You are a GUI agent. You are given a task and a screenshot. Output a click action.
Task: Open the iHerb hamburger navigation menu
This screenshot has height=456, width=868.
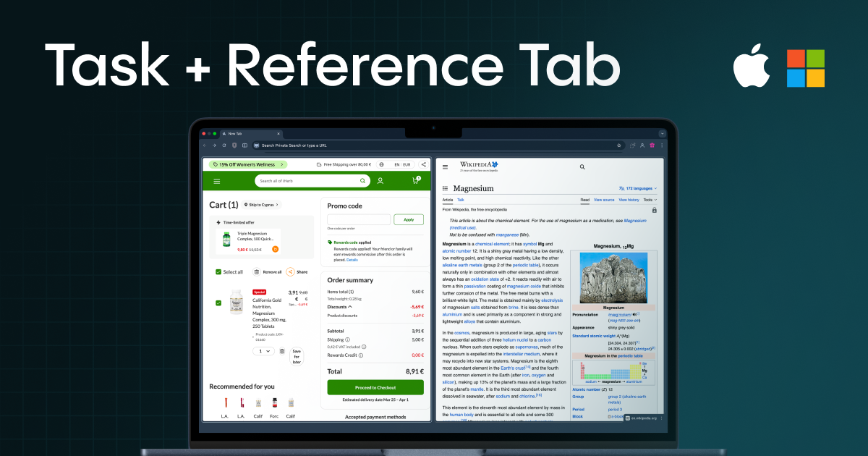(216, 182)
